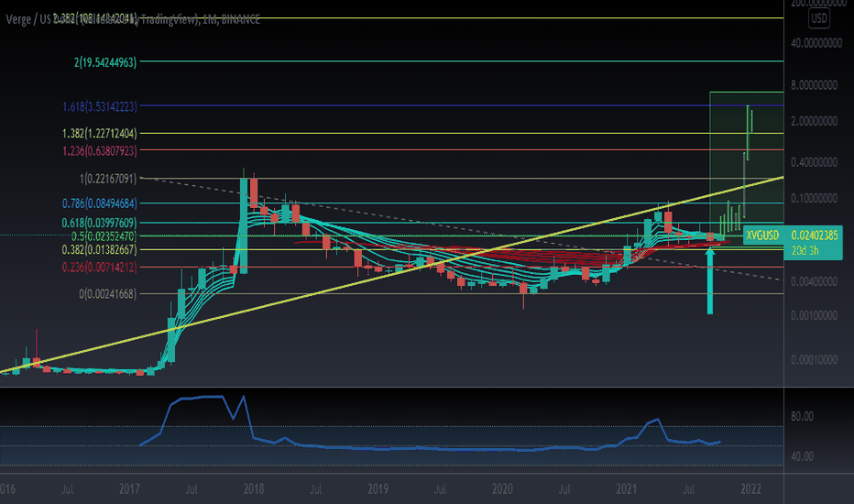The height and width of the screenshot is (504, 854).
Task: Select the 0.5(0.02352470) Fibonacci label
Action: 104,236
